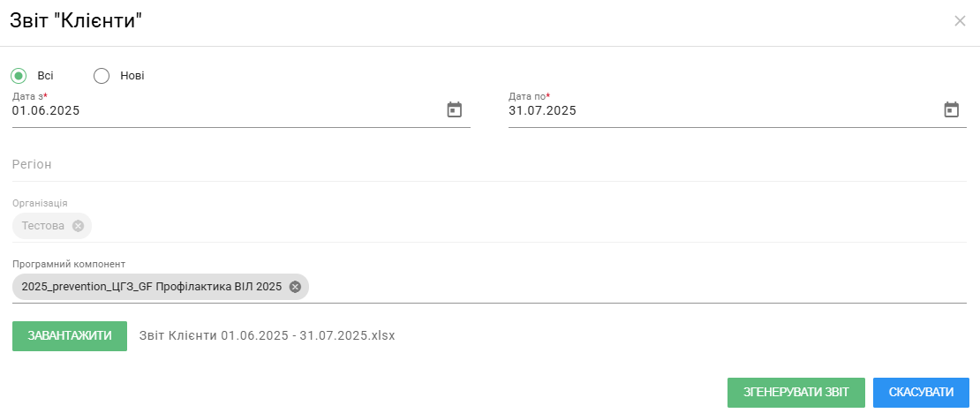Screen dimensions: 980x413
Task: Click empty space in the Програмний компонент field
Action: (637, 288)
